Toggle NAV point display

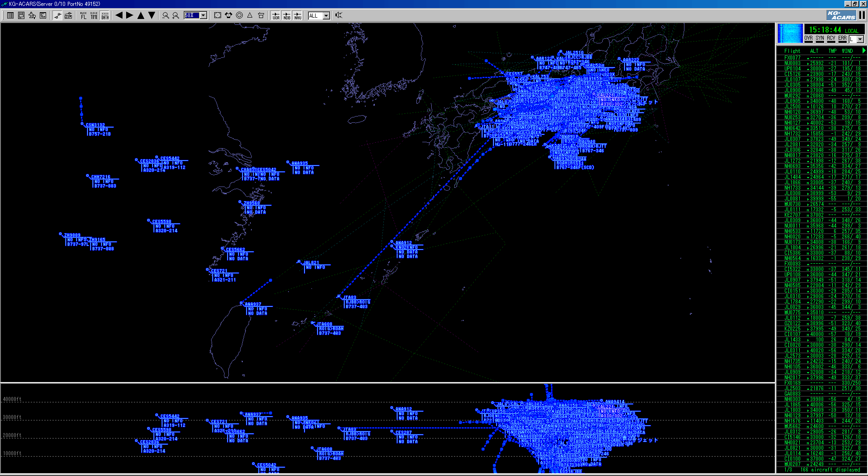pyautogui.click(x=297, y=15)
